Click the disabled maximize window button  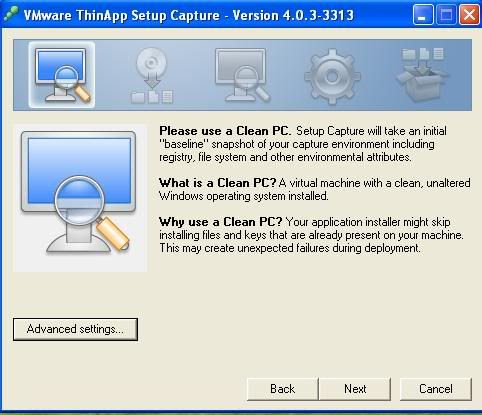click(446, 15)
